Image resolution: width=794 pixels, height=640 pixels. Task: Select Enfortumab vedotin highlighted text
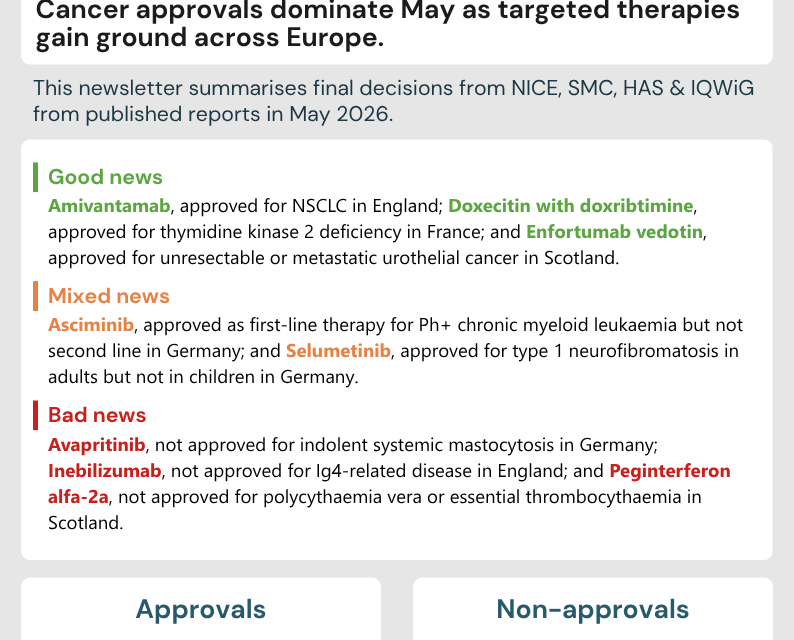click(614, 232)
